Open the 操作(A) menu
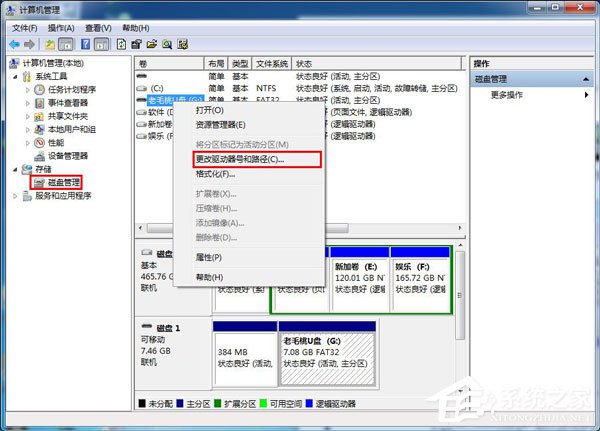This screenshot has height=431, width=600. (59, 28)
